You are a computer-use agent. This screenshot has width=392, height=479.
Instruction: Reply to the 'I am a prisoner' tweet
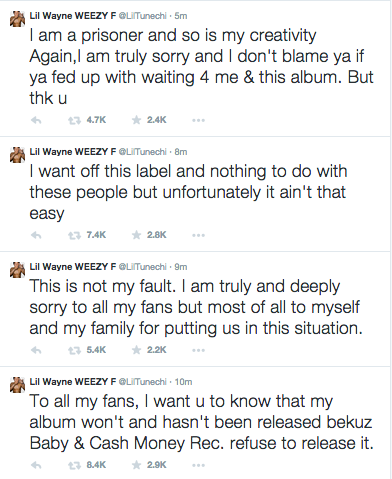tap(36, 120)
